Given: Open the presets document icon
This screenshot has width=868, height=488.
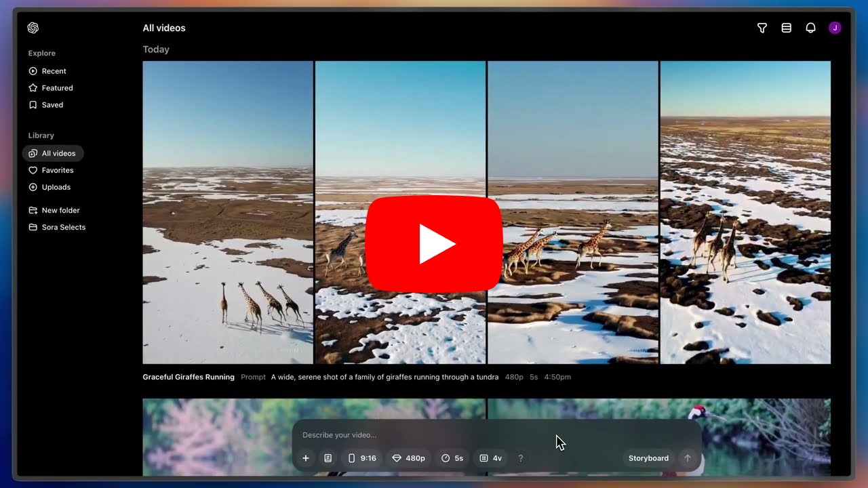Looking at the screenshot, I should tap(328, 458).
